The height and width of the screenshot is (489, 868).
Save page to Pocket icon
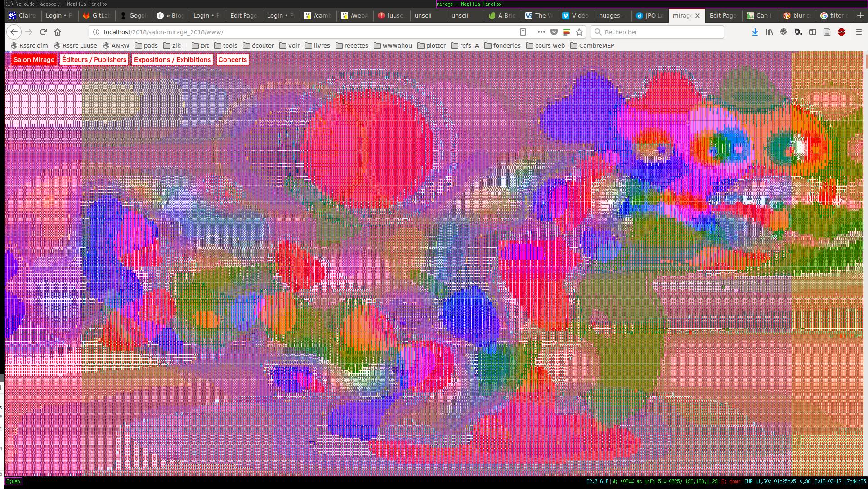pos(554,32)
